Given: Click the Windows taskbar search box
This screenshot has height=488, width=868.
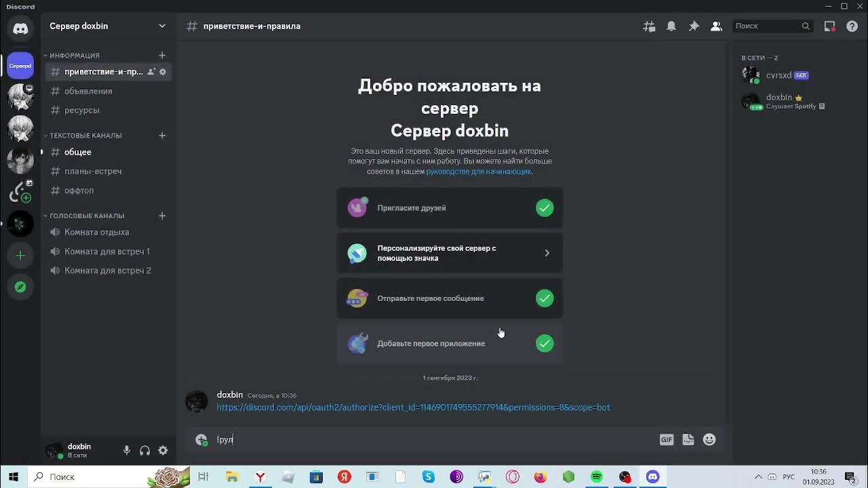Looking at the screenshot, I should point(108,476).
